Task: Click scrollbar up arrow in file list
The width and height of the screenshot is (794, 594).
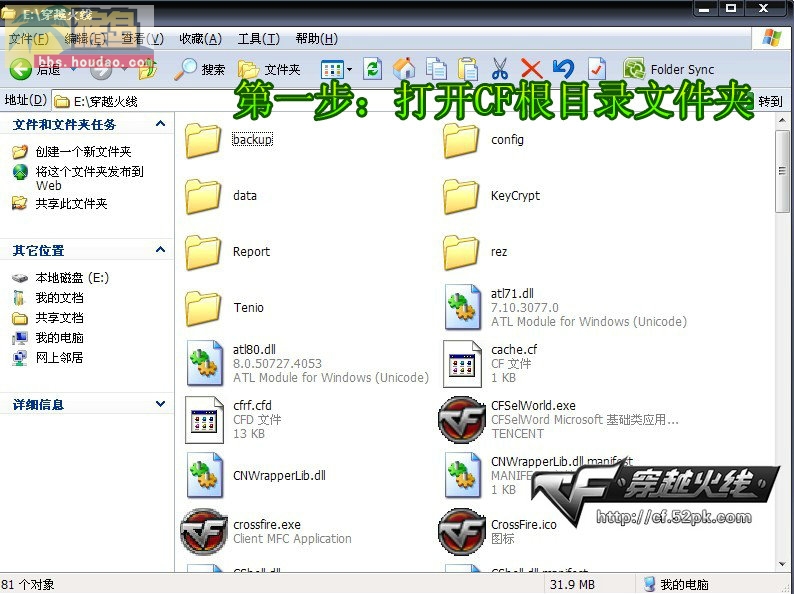Action: pos(782,121)
